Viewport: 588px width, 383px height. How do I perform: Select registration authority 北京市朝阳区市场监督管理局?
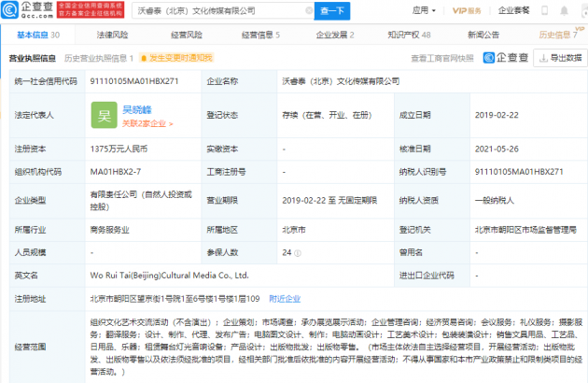pyautogui.click(x=525, y=230)
